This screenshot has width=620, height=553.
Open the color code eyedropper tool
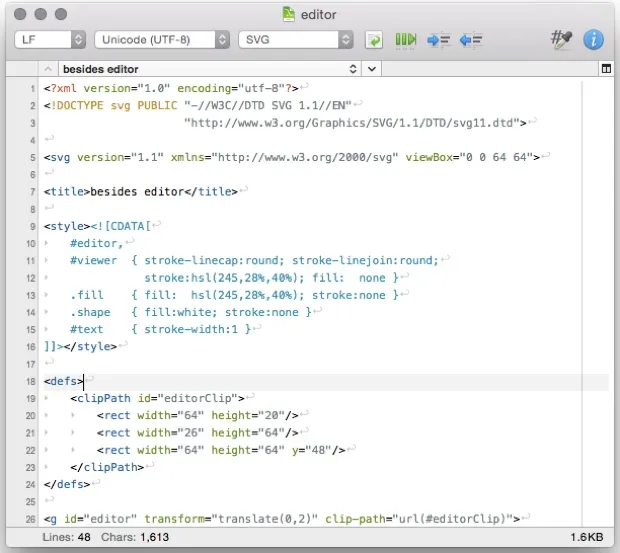click(x=561, y=40)
